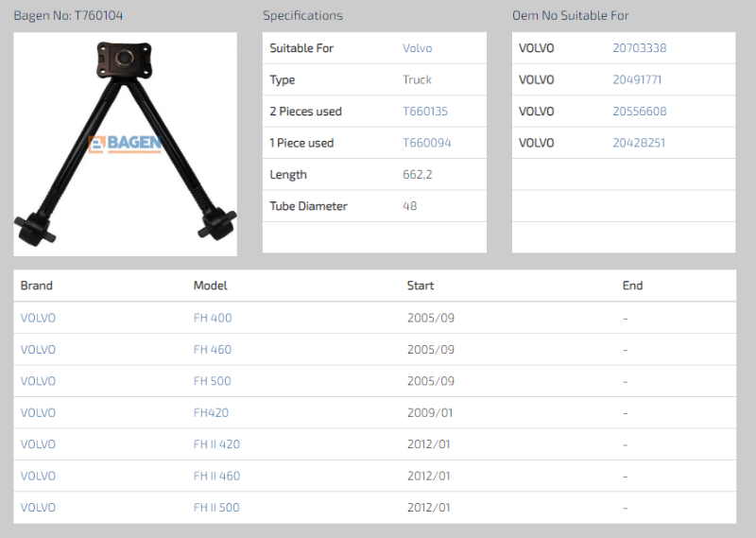The height and width of the screenshot is (538, 756).
Task: Open the FH 460 model link
Action: 213,349
